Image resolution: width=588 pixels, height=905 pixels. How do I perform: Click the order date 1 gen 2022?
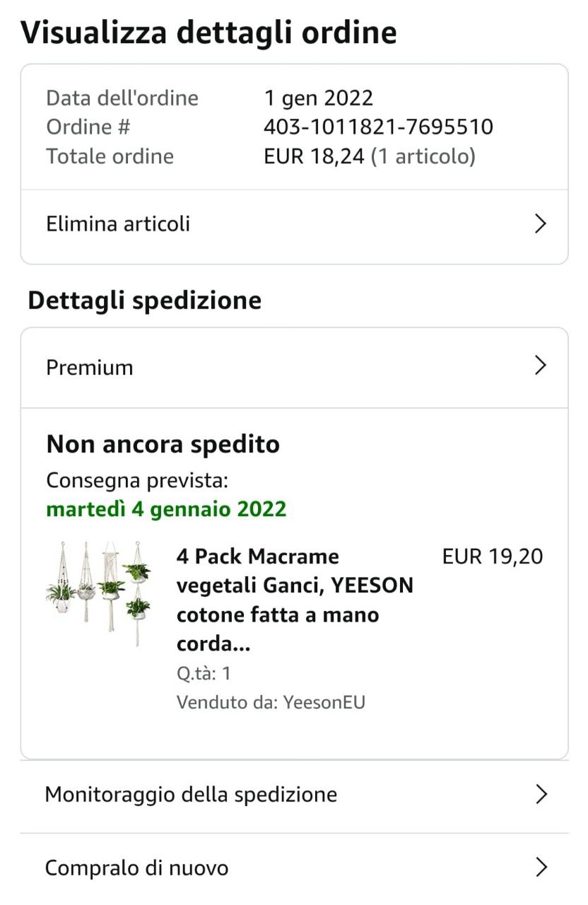pos(319,98)
